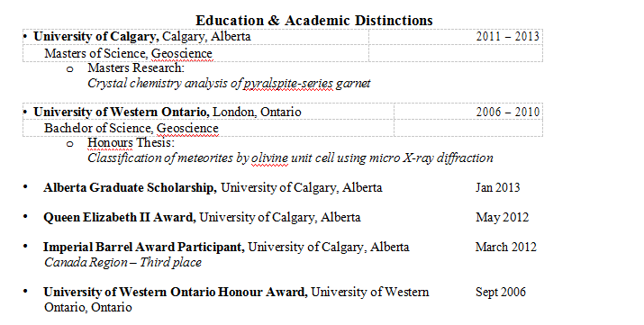The image size is (644, 325).
Task: Click 'Imperial Barrel Award Participant,' bold text
Action: tap(144, 247)
